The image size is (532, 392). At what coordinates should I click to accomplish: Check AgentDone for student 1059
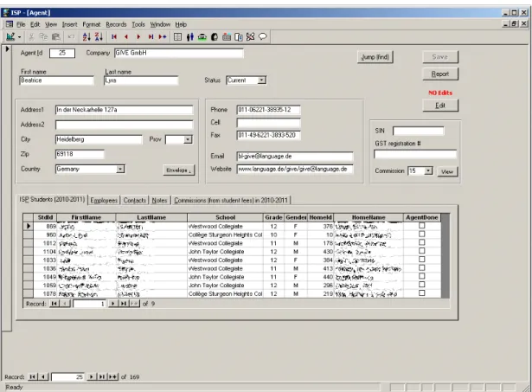[422, 285]
